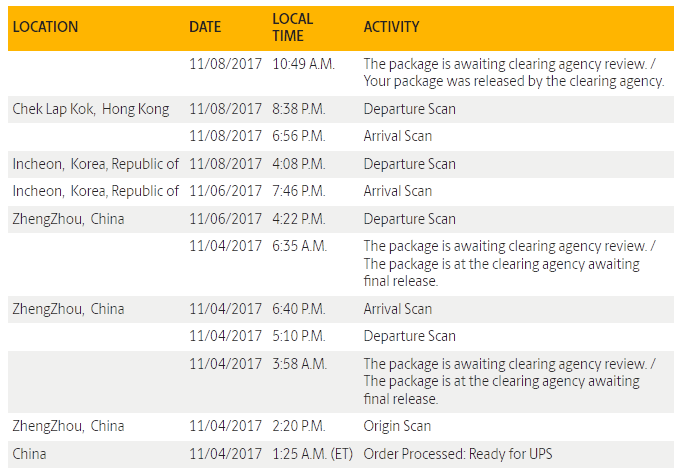
Task: Click the 6:35 A.M. time entry
Action: pyautogui.click(x=299, y=246)
